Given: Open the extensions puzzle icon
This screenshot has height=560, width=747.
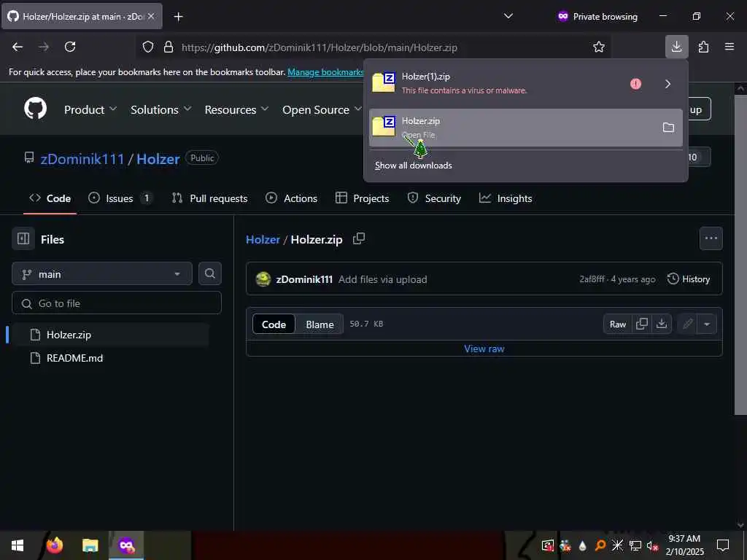Looking at the screenshot, I should point(703,47).
